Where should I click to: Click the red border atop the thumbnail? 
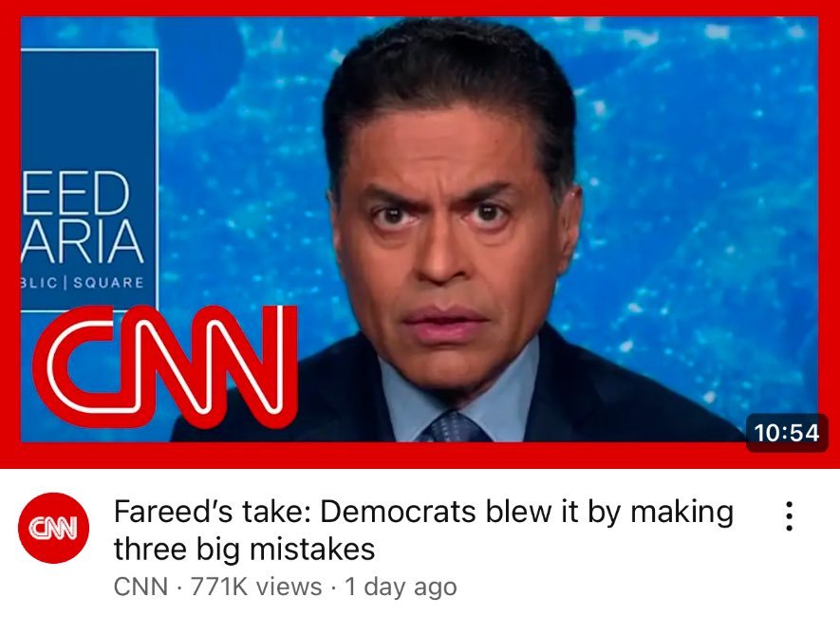tap(420, 8)
